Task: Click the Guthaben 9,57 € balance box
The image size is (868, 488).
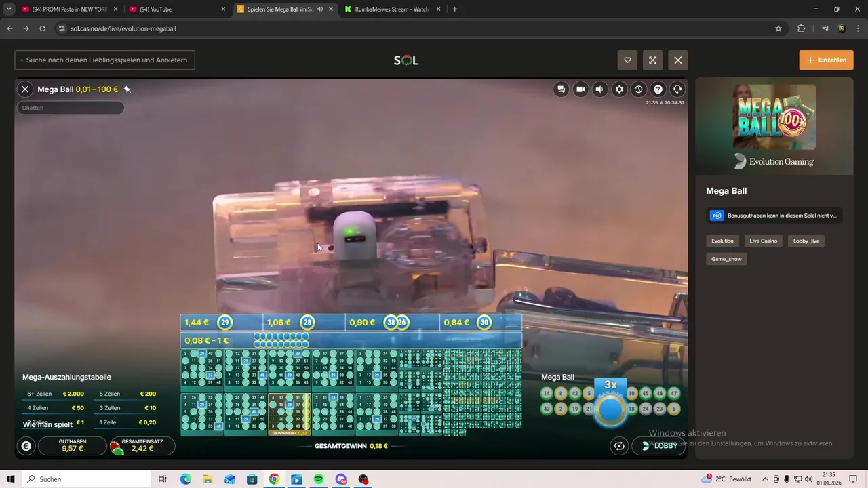Action: point(72,445)
